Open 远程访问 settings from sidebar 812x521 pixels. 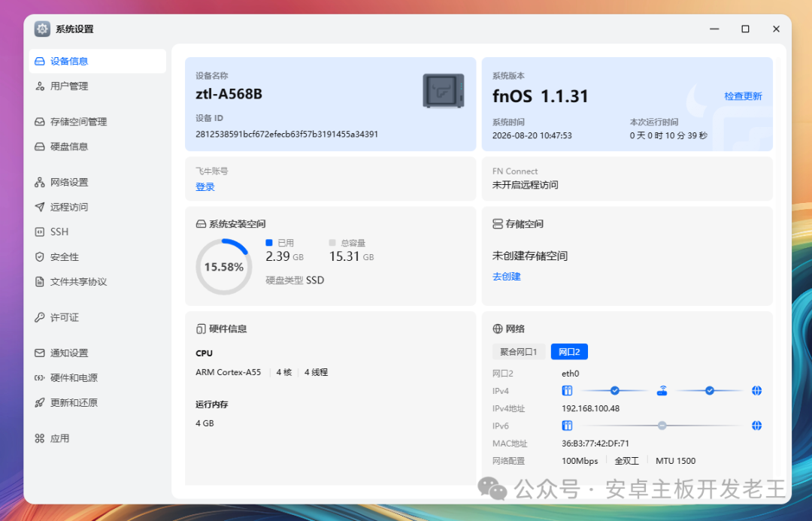click(x=98, y=207)
